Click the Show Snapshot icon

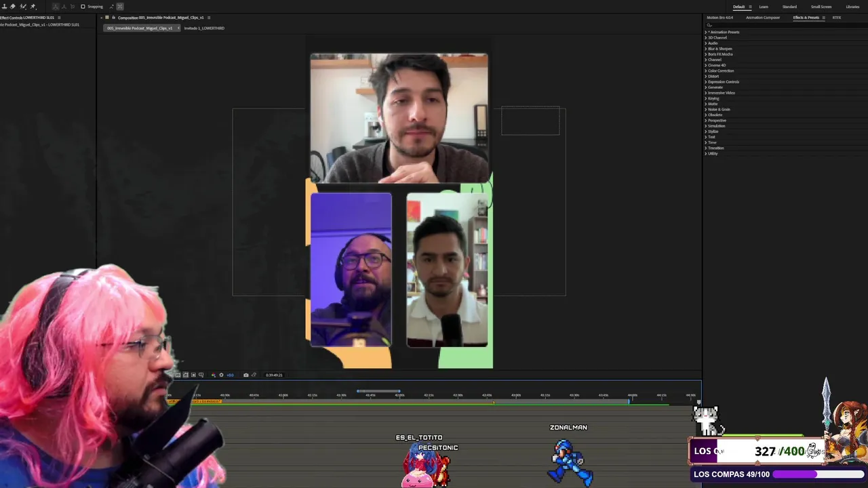(254, 375)
